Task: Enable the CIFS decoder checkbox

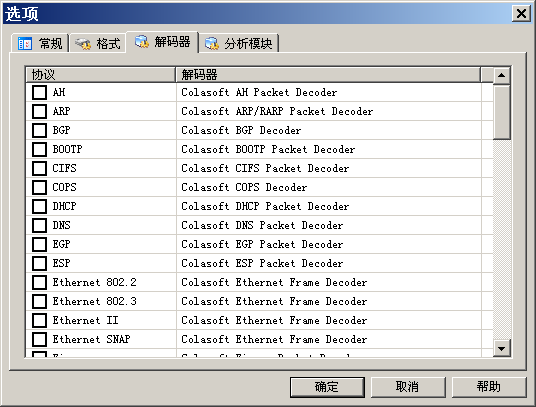Action: (x=39, y=168)
